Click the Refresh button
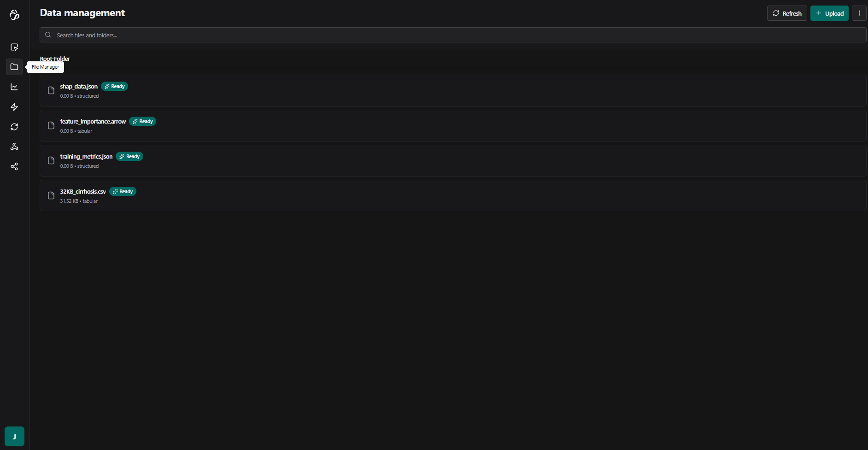The image size is (868, 450). click(787, 13)
